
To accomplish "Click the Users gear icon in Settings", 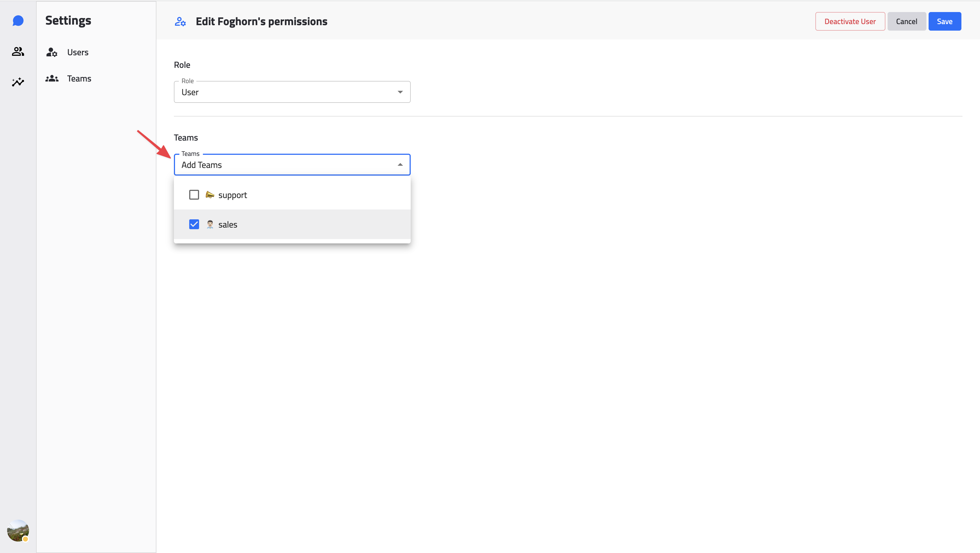I will [x=52, y=52].
